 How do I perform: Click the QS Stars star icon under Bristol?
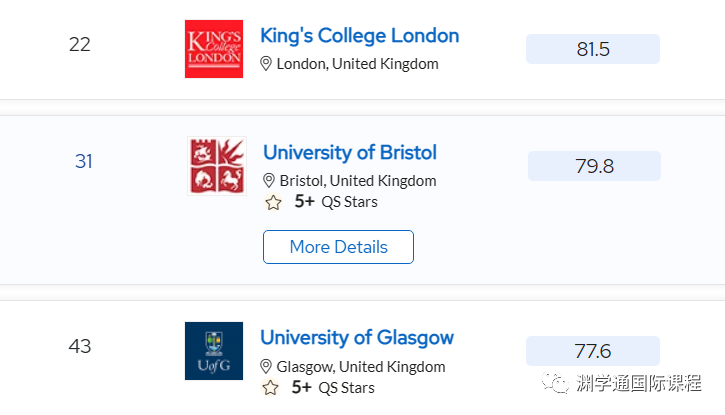(273, 202)
